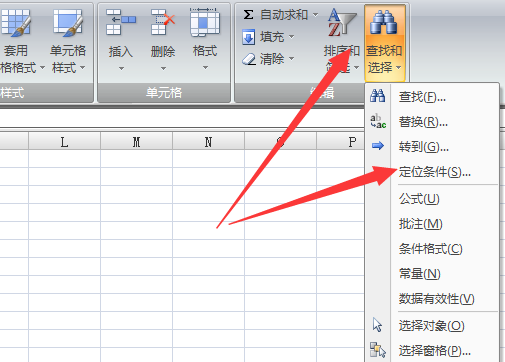The image size is (505, 362).
Task: Select 数据有效性(V) in the menu
Action: 432,299
